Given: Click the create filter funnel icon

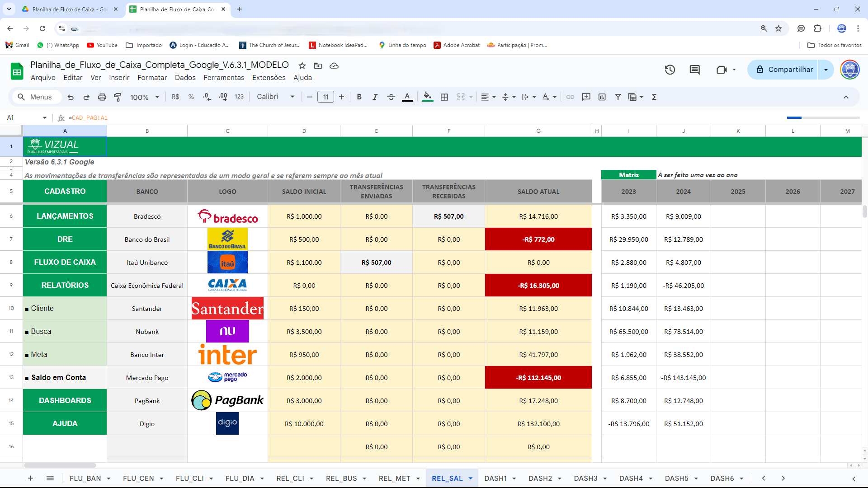Looking at the screenshot, I should coord(618,97).
